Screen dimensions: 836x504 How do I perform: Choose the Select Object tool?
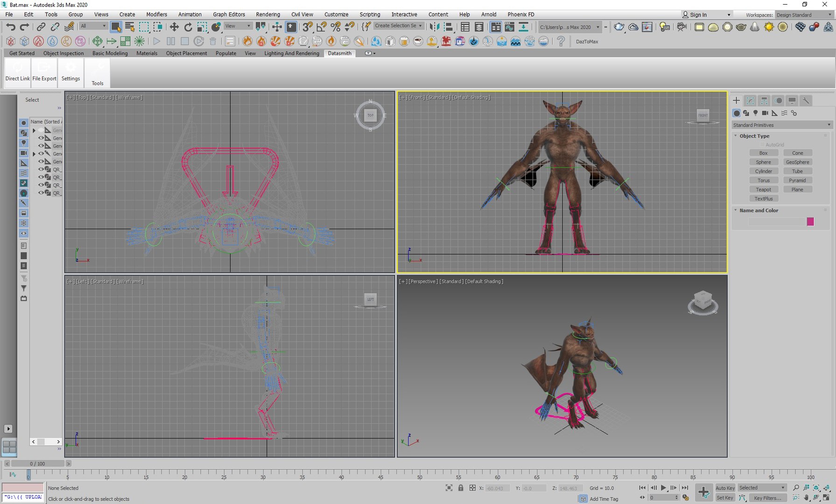116,27
